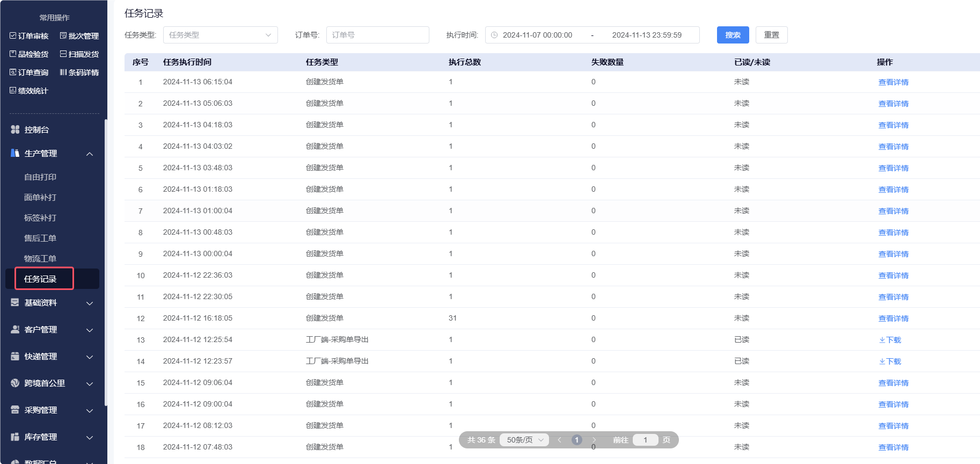
Task: Click the 品检验货 shortcut icon
Action: (13, 54)
